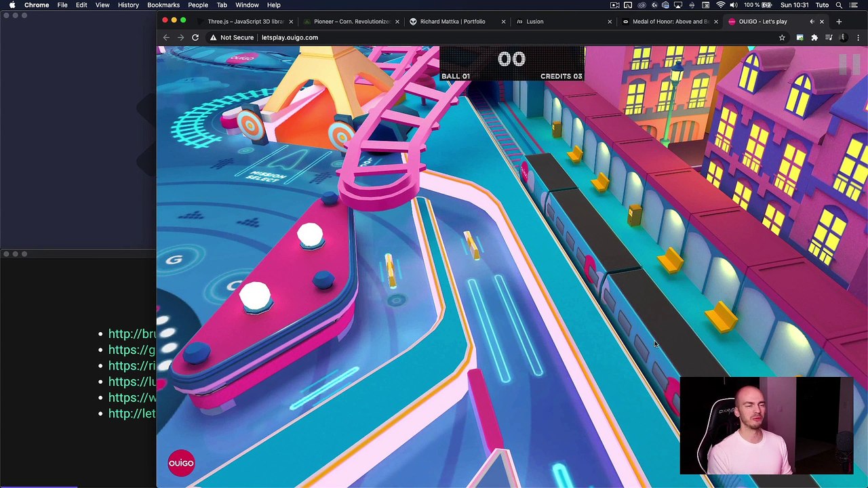The width and height of the screenshot is (868, 488).
Task: Open the media controls icon in toolbar
Action: point(829,37)
